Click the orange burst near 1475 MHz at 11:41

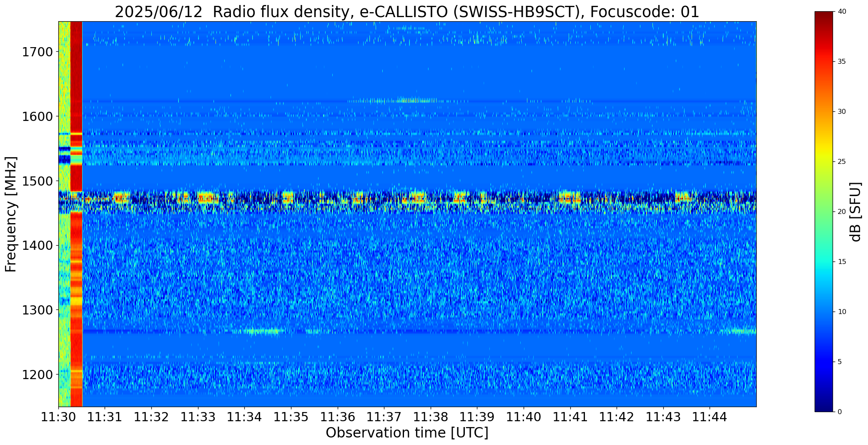tap(570, 197)
